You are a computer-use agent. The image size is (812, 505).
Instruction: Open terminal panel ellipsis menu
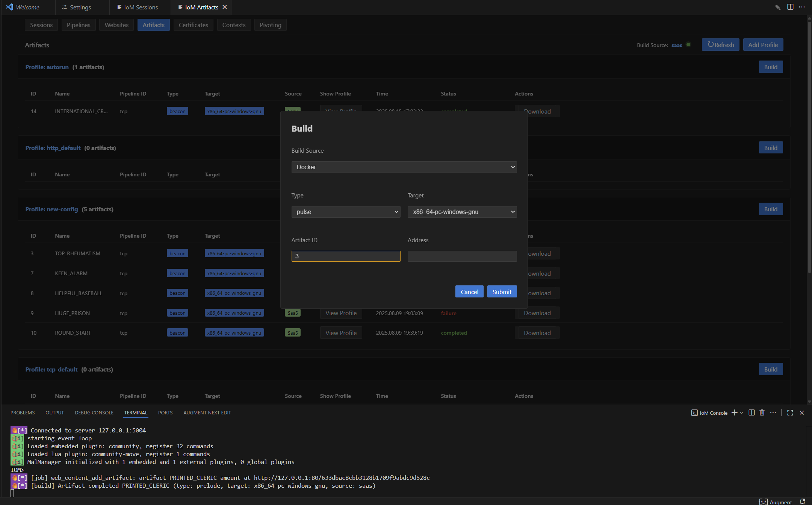[773, 412]
